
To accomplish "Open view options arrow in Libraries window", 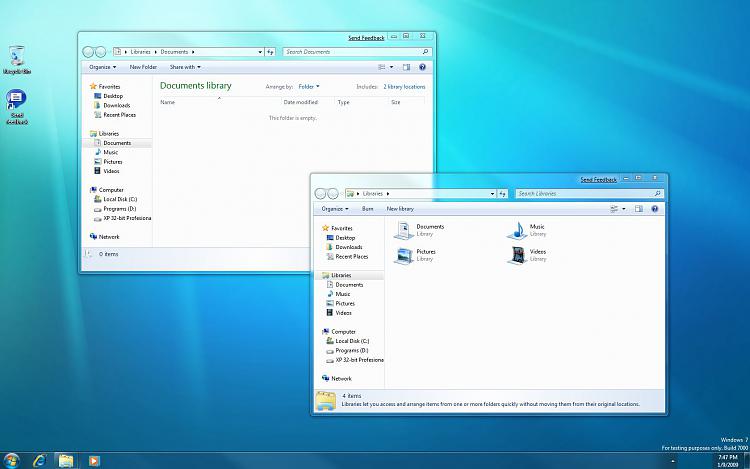I will 624,209.
